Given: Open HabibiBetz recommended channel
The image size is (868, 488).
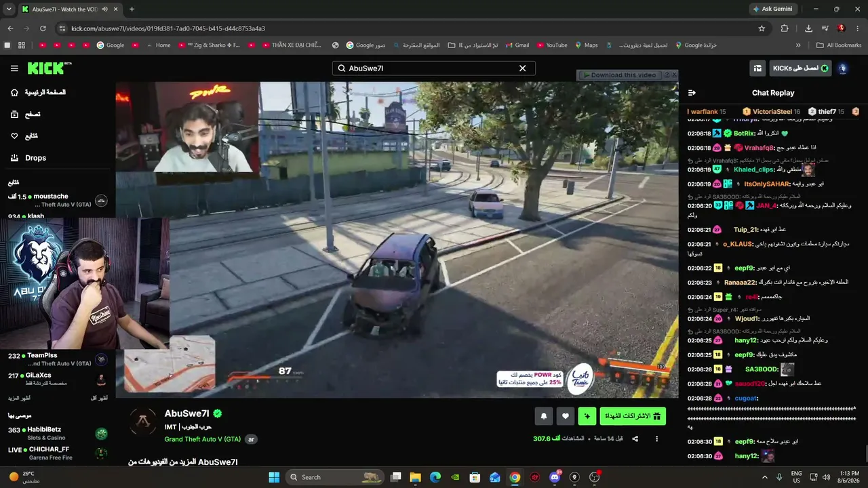Looking at the screenshot, I should [58, 433].
